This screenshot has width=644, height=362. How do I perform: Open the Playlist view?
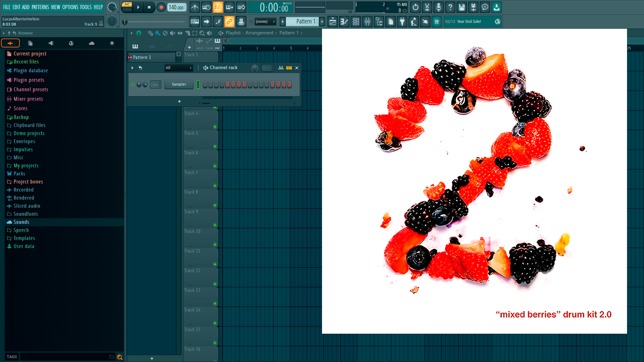coord(333,22)
